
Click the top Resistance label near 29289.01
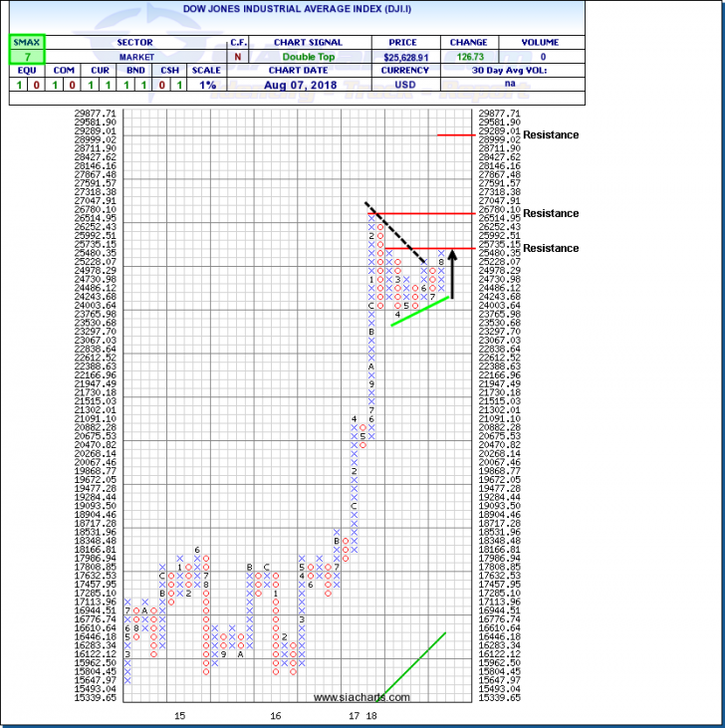[x=551, y=134]
